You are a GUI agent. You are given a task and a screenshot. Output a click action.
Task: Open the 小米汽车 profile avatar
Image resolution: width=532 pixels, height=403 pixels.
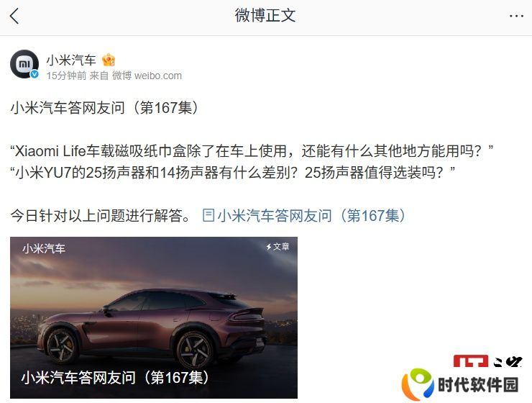point(24,64)
